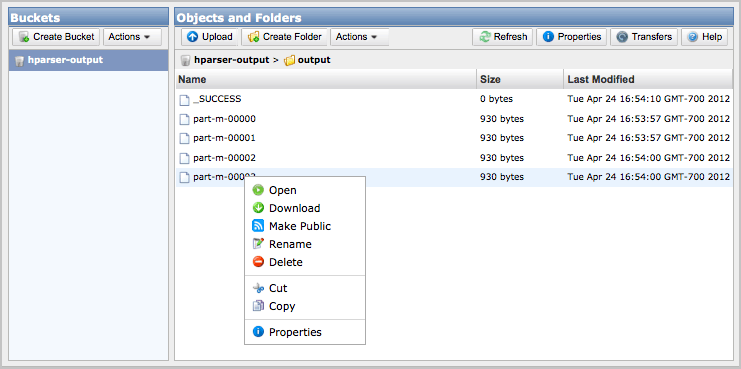Screen dimensions: 741x369
Task: Click the scissors Cut icon
Action: pyautogui.click(x=258, y=288)
